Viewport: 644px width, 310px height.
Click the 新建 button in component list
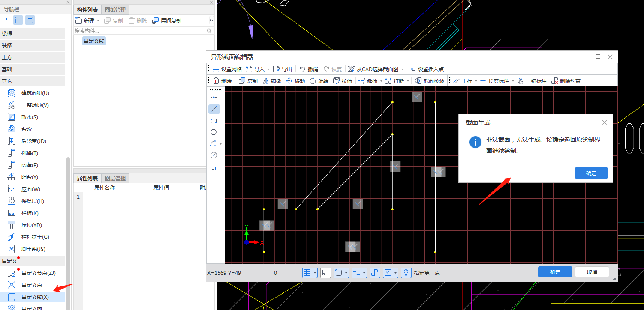(85, 21)
